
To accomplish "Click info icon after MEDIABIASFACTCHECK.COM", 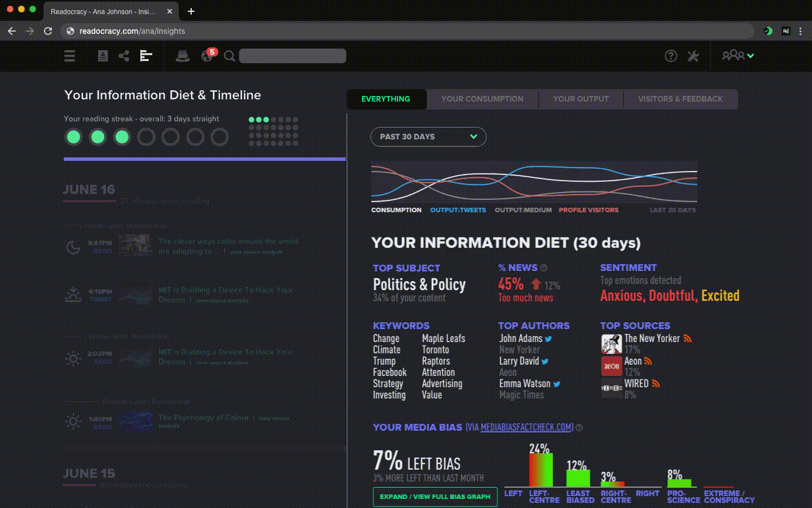I will [x=579, y=428].
